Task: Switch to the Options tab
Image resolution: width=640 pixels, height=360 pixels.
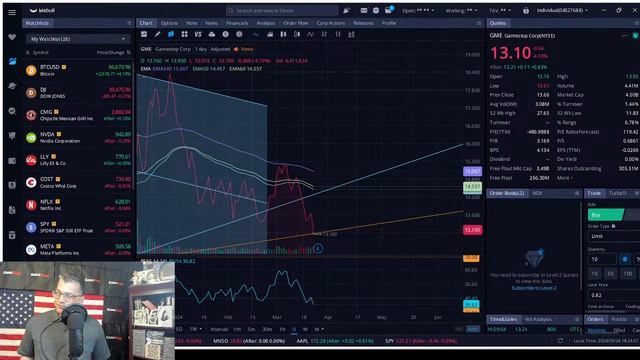Action: pyautogui.click(x=169, y=23)
